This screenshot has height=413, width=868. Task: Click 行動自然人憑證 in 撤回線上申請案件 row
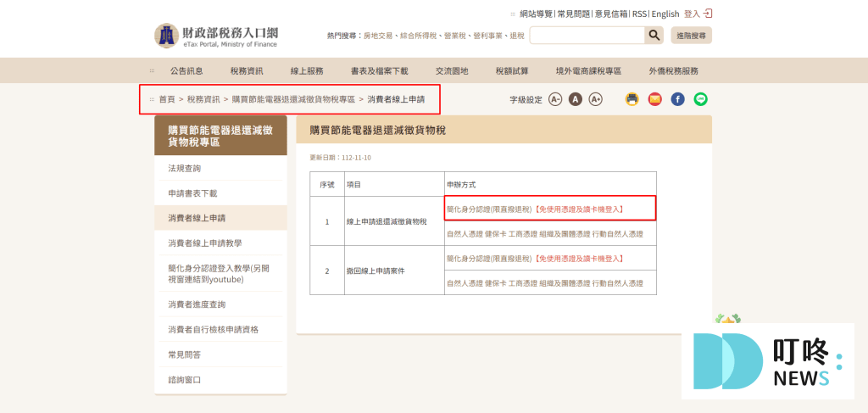[x=618, y=283]
